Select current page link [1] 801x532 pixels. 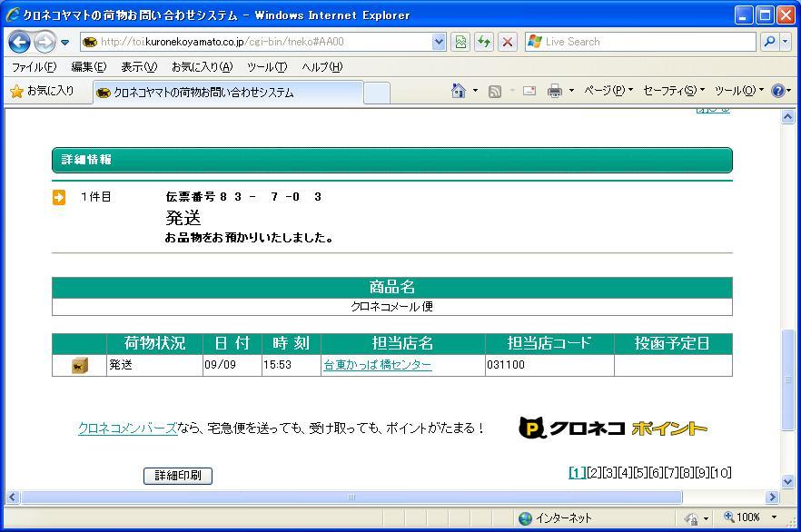pos(578,473)
